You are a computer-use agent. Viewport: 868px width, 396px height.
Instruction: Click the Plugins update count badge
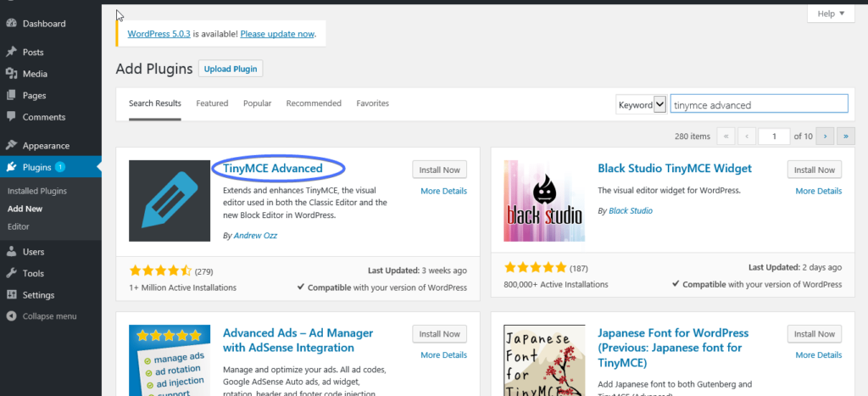[x=60, y=167]
